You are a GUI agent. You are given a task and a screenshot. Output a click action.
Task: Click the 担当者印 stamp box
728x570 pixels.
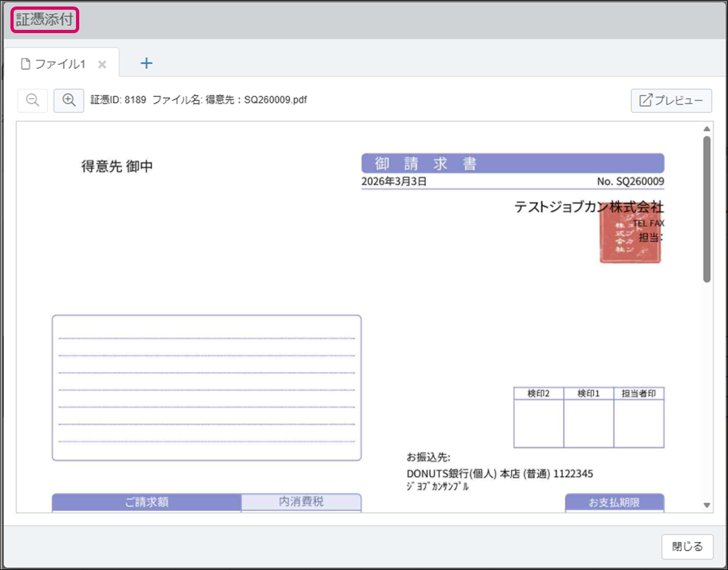click(x=638, y=423)
